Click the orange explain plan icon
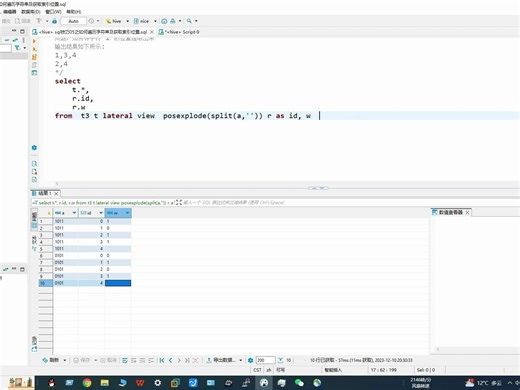This screenshot has height=390, width=520. (34, 57)
